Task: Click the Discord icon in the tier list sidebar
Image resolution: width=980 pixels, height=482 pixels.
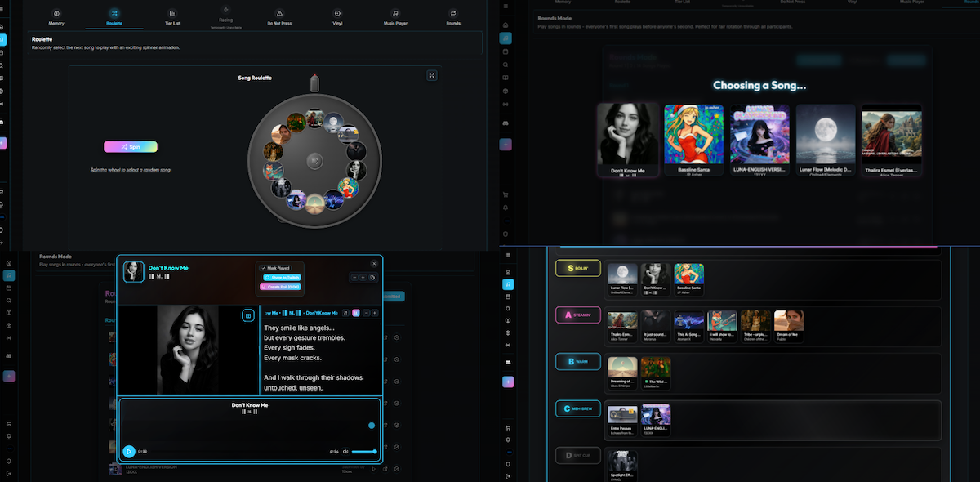Action: pos(507,361)
